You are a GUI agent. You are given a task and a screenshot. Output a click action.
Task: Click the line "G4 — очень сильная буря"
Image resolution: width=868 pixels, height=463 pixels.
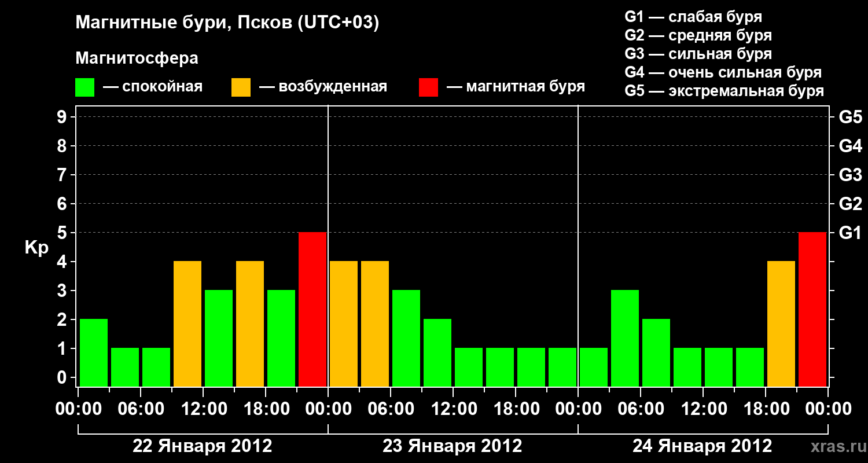point(723,72)
